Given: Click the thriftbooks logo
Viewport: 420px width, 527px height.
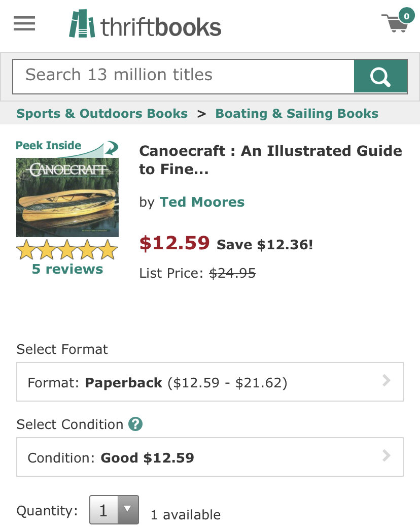Looking at the screenshot, I should pyautogui.click(x=145, y=24).
